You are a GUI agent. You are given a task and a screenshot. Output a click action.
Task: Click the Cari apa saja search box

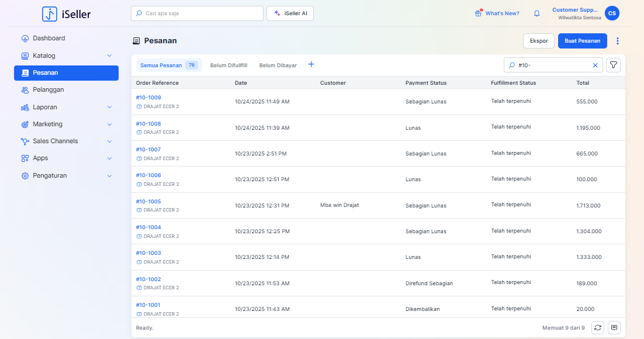point(197,13)
